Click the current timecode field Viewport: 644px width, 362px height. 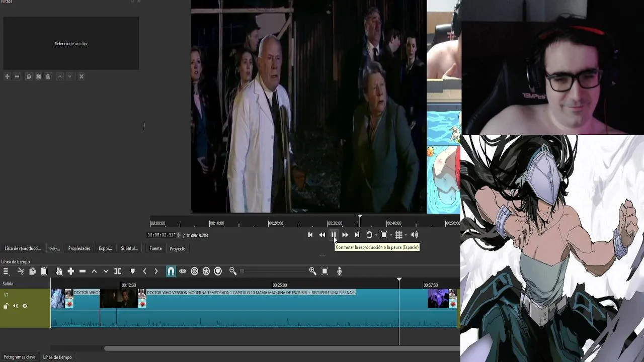click(x=162, y=235)
